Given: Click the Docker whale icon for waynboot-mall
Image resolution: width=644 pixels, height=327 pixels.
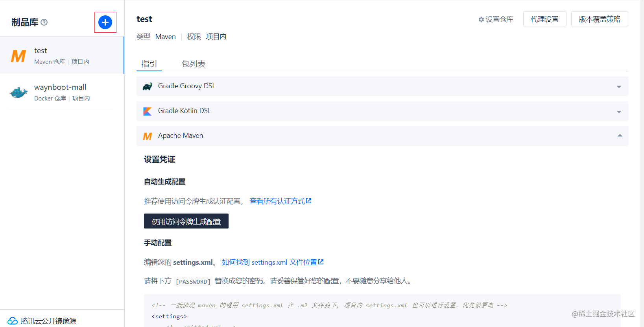Looking at the screenshot, I should 18,93.
